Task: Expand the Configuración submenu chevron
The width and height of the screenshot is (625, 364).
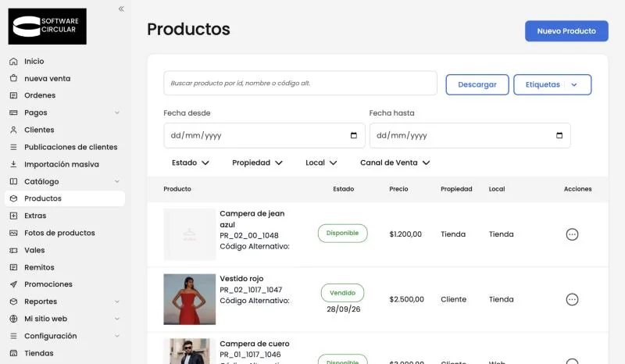Action: 117,336
